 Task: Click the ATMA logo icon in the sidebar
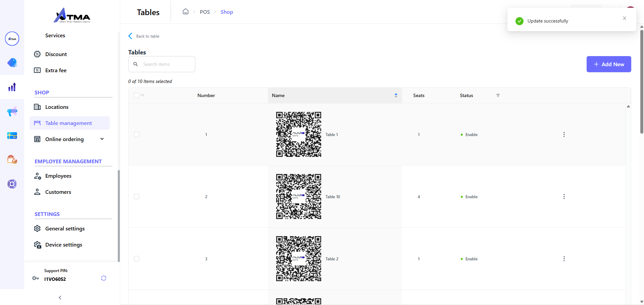pos(12,39)
